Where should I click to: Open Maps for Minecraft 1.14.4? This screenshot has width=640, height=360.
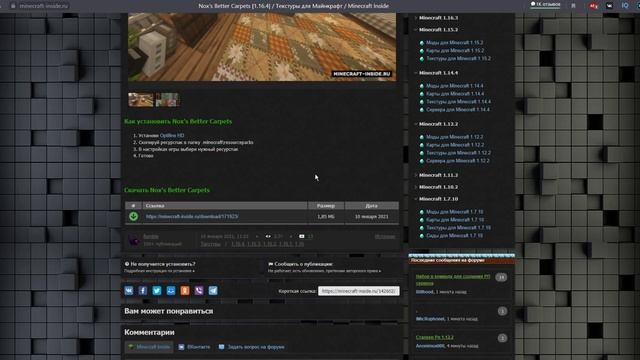point(455,94)
